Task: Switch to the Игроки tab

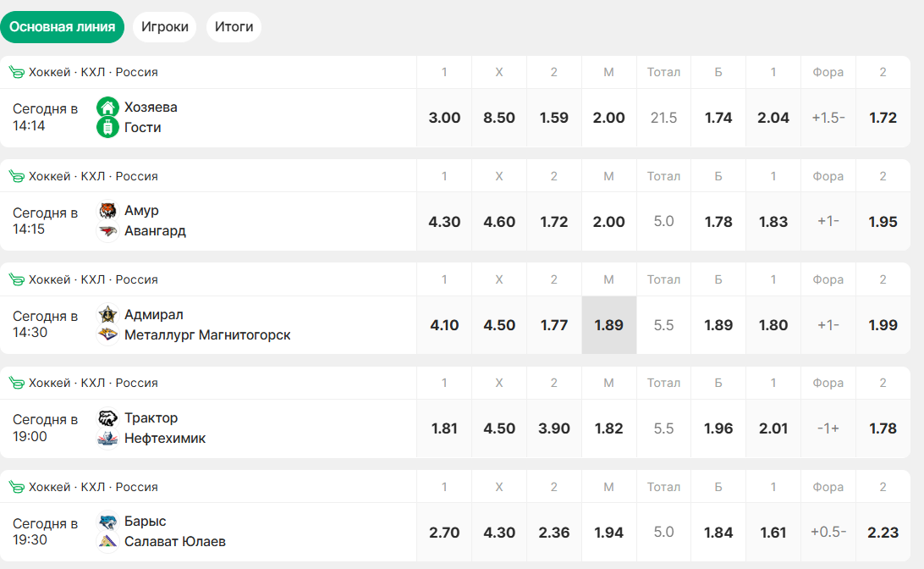Action: click(165, 27)
